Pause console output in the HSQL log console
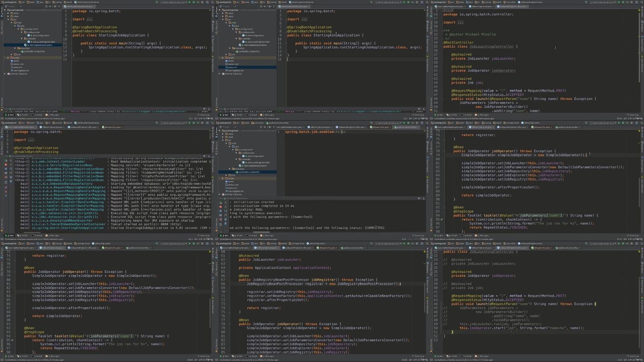The image size is (644, 362). [x=221, y=211]
